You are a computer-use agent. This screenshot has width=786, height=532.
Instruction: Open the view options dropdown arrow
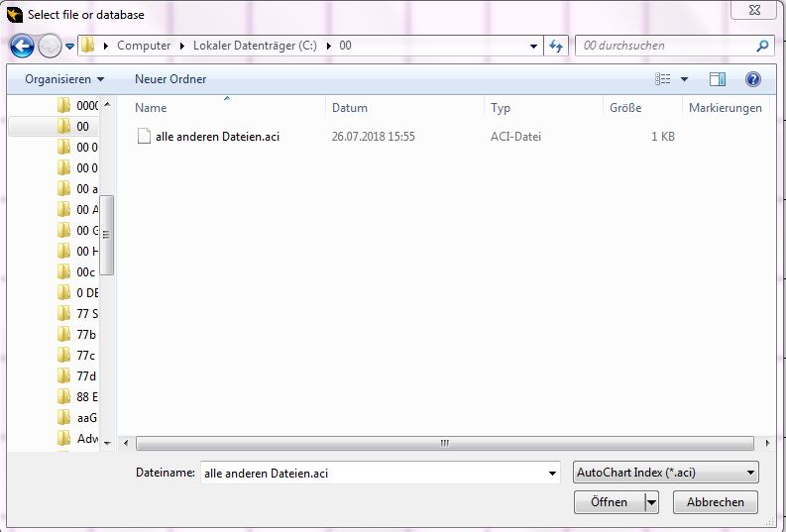[684, 78]
